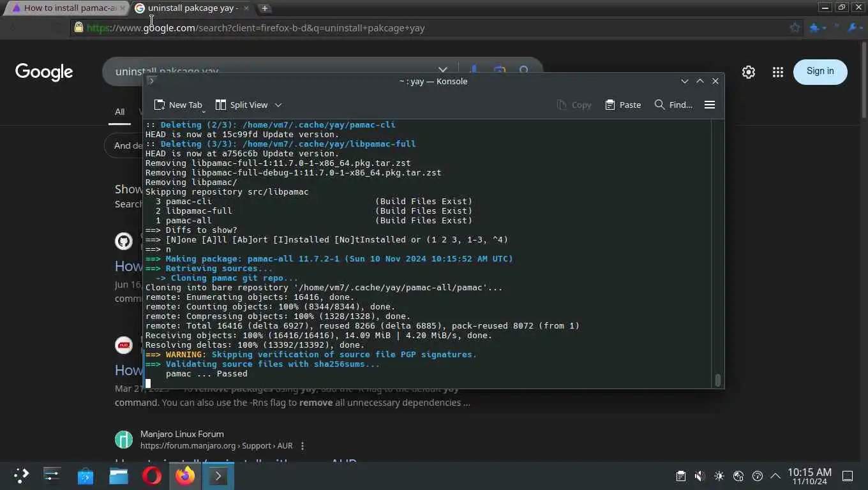Click the padlock icon in the address bar
The width and height of the screenshot is (868, 490).
[79, 27]
